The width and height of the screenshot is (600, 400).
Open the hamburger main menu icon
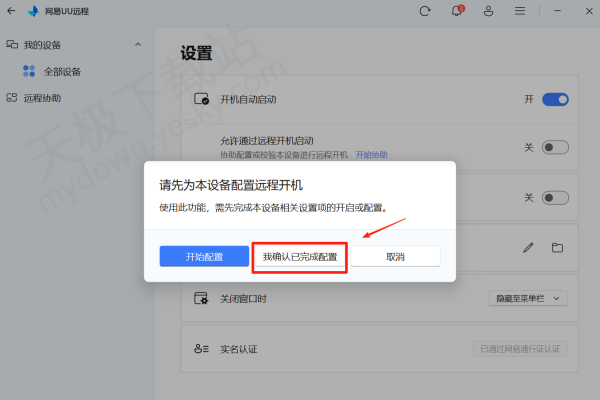[520, 11]
